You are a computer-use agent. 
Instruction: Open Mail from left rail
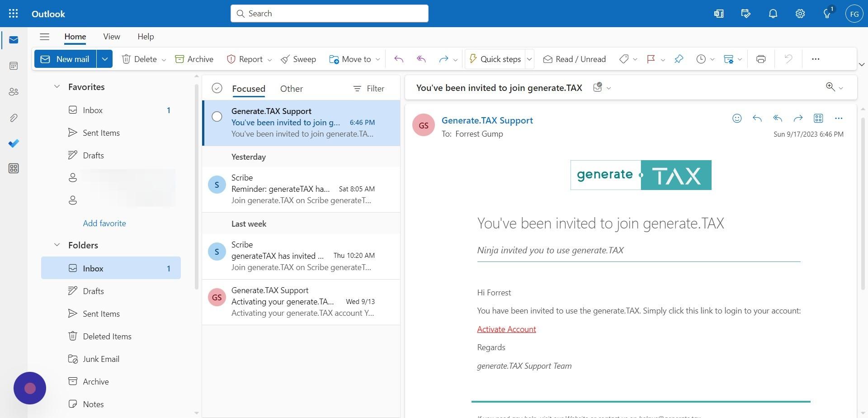[x=14, y=40]
